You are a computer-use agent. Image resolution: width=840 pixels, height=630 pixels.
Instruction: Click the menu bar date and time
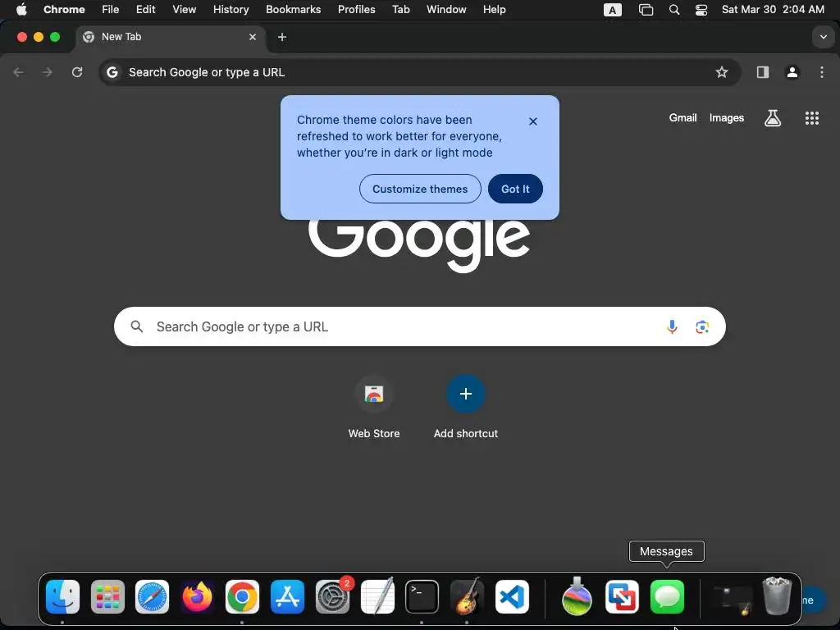773,10
